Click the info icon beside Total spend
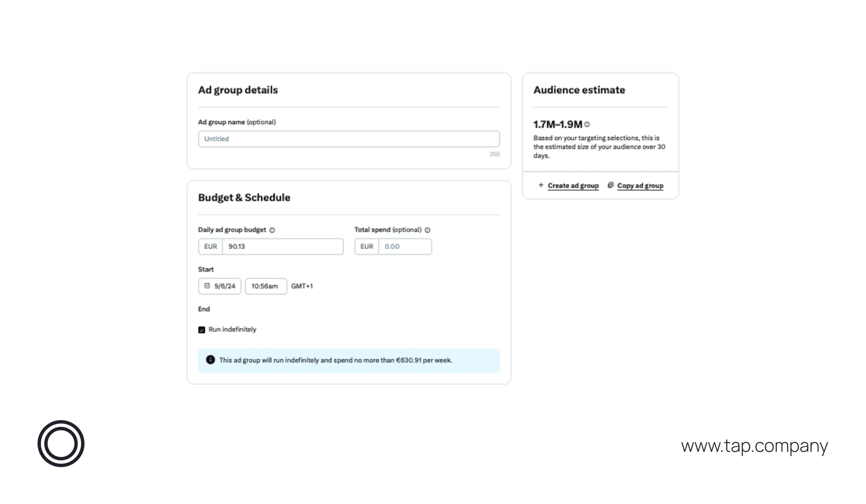 click(427, 230)
